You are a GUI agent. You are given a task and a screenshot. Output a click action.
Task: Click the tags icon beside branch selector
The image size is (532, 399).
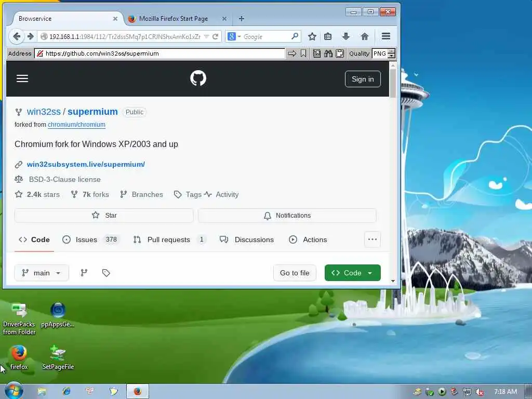click(106, 273)
